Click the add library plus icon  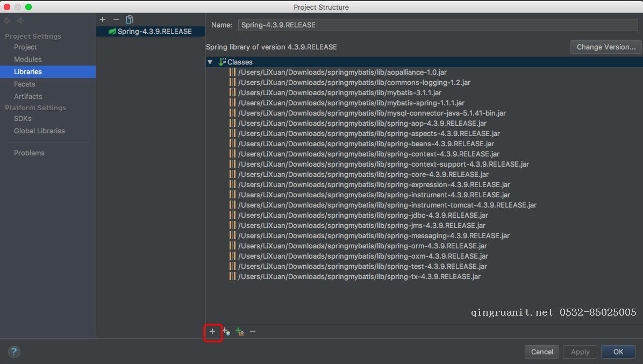[x=103, y=19]
